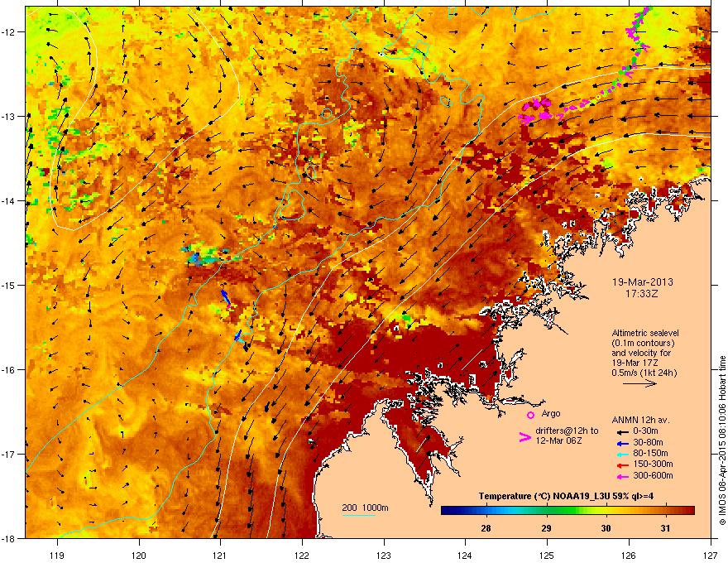Click the longitude axis label '125'
The width and height of the screenshot is (728, 563).
(547, 556)
